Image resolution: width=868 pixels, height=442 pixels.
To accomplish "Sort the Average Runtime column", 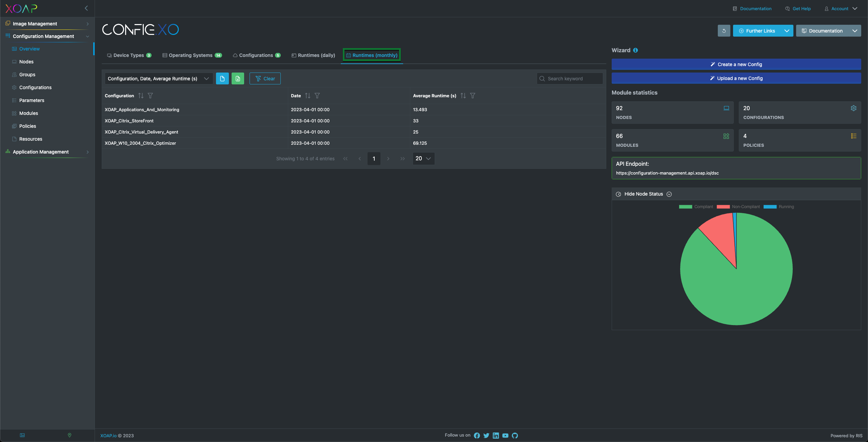I will point(463,96).
